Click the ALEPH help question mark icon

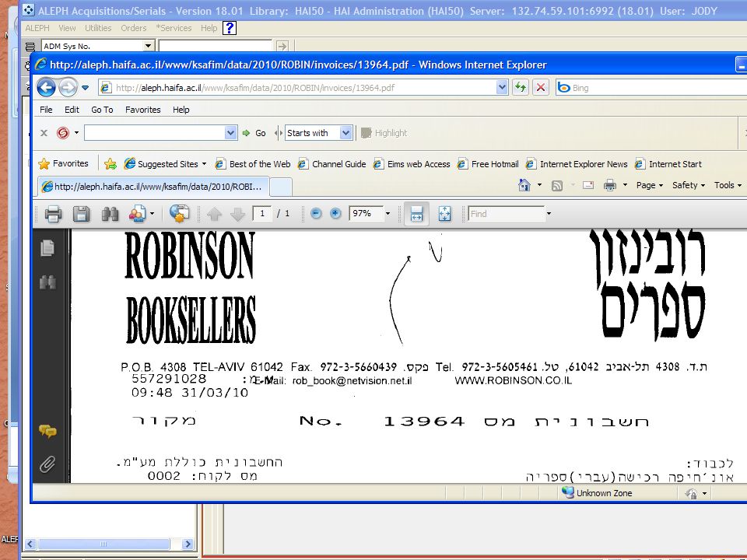[x=229, y=28]
